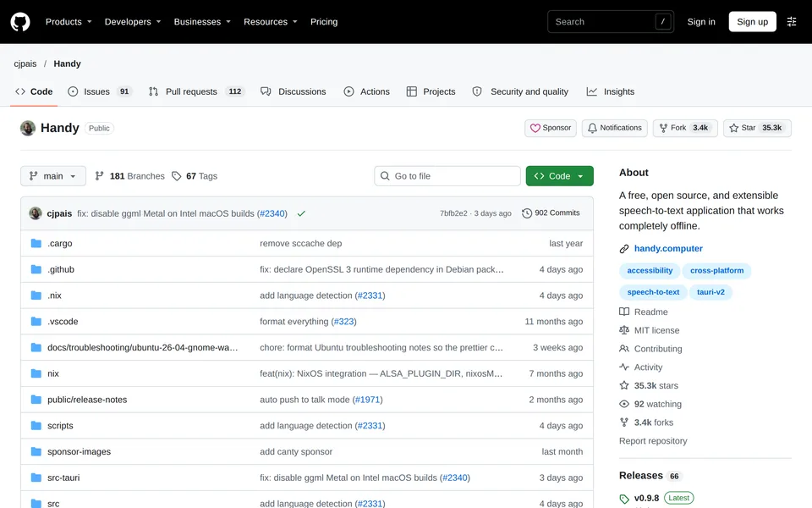This screenshot has width=812, height=508.
Task: Open the Discussions tab
Action: tap(294, 91)
